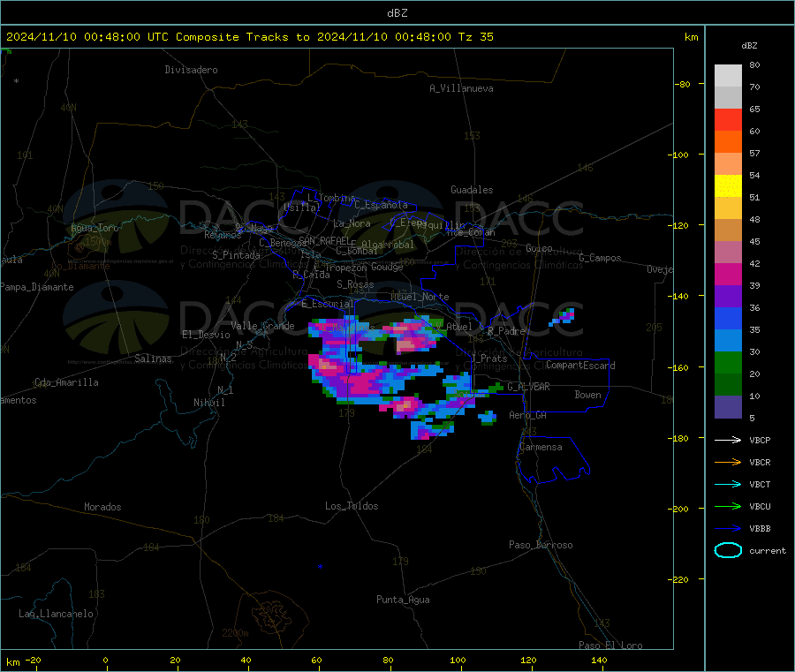Screen dimensions: 795x672
Task: Select the bright green 20-30 dBZ swatch
Action: click(728, 362)
